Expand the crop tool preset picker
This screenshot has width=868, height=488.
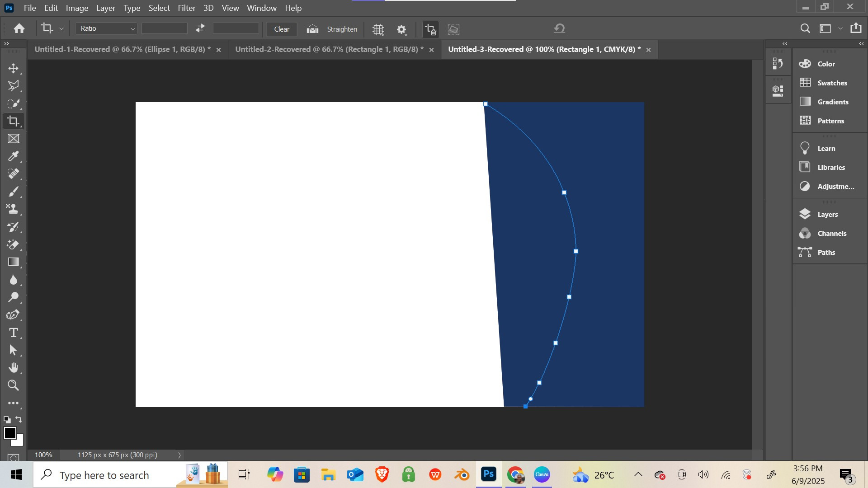[x=61, y=28]
